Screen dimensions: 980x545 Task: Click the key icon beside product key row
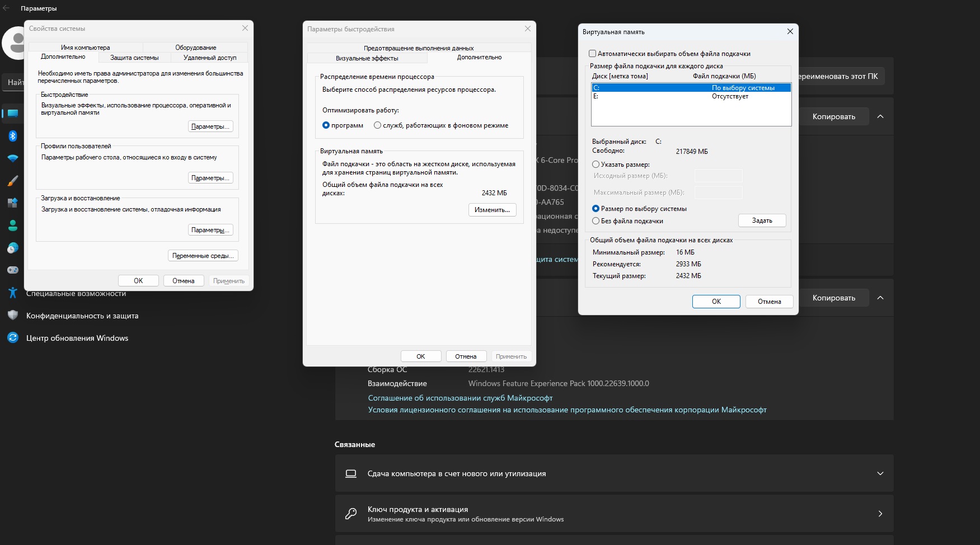[351, 514]
